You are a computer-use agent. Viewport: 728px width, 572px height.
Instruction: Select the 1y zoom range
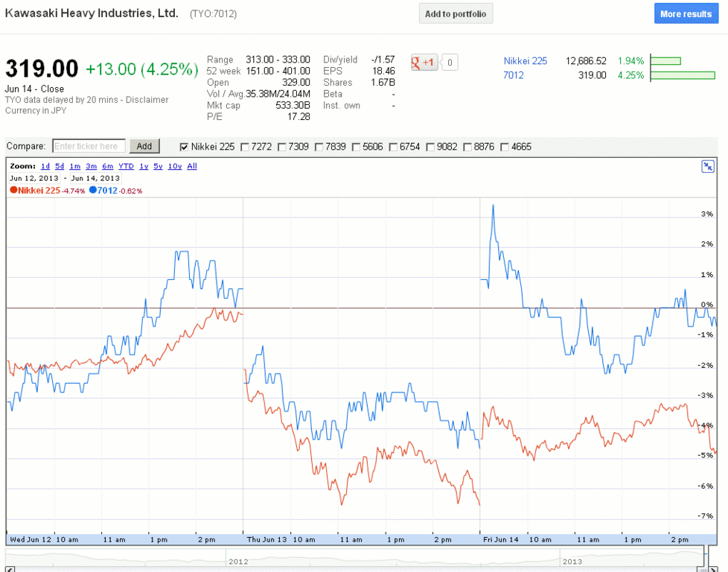(x=144, y=166)
